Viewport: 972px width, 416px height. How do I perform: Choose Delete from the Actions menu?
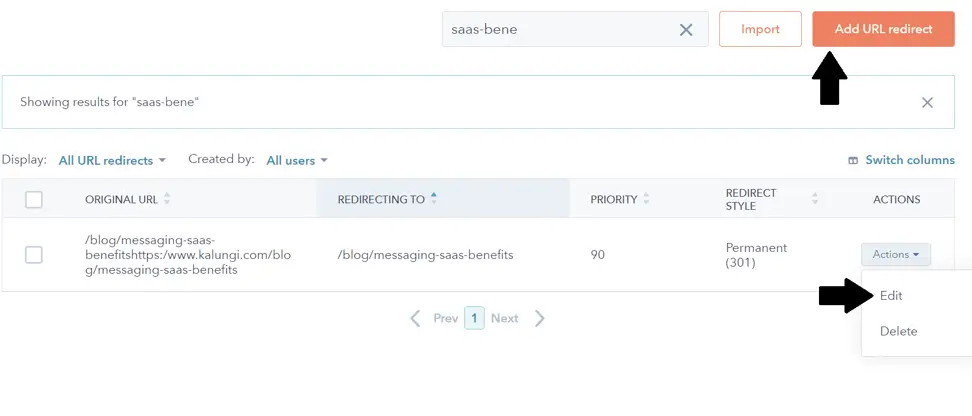898,331
